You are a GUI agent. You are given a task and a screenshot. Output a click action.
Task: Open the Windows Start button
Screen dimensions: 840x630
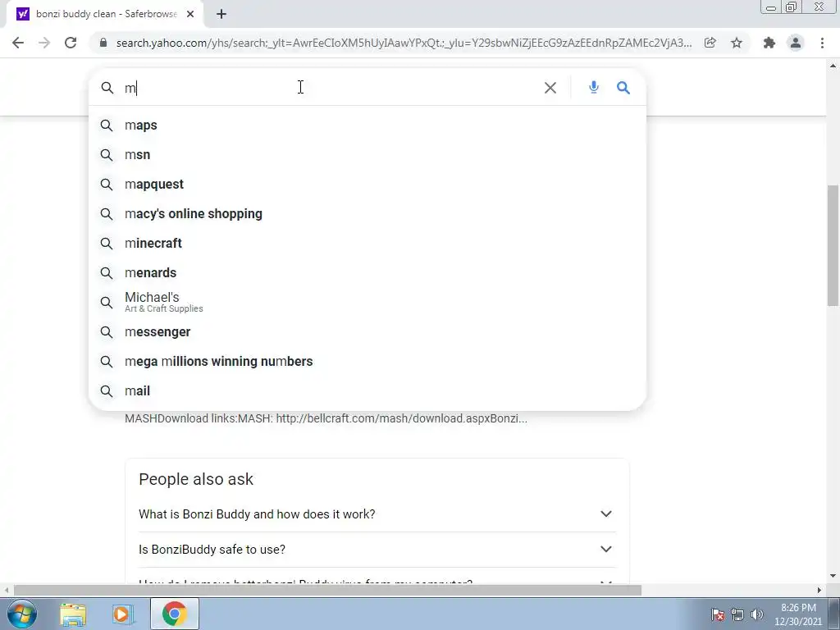(22, 614)
